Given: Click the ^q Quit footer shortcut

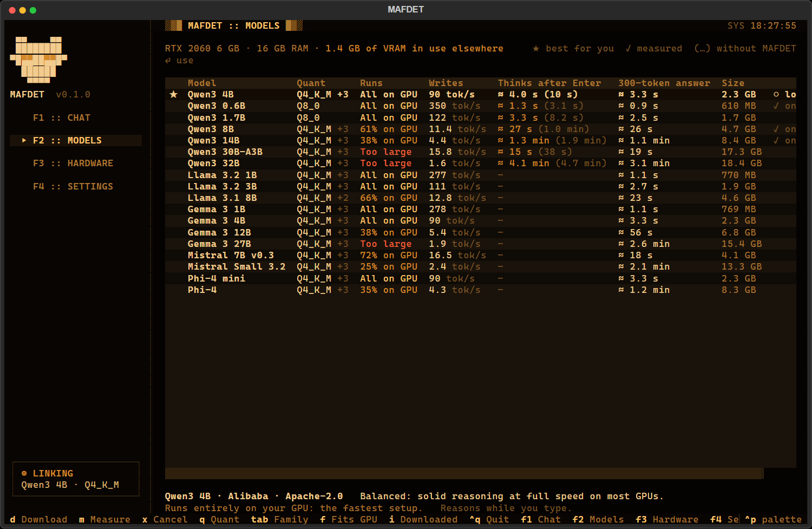Looking at the screenshot, I should tap(489, 519).
